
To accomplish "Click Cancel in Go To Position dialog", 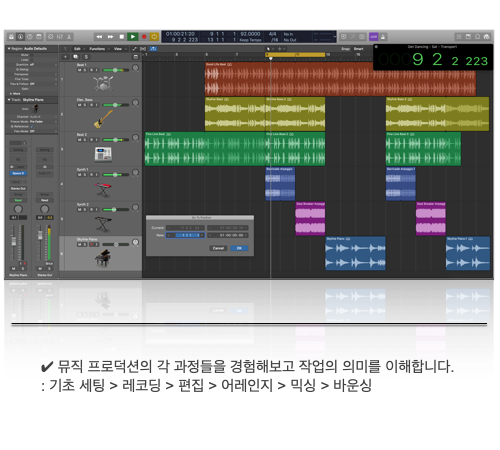I will (x=218, y=248).
